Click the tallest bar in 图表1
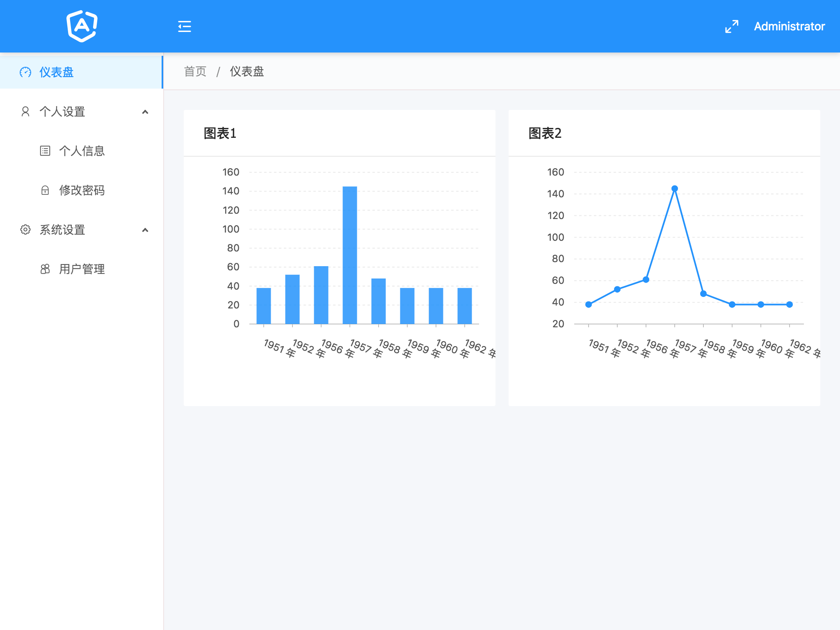 pos(350,254)
